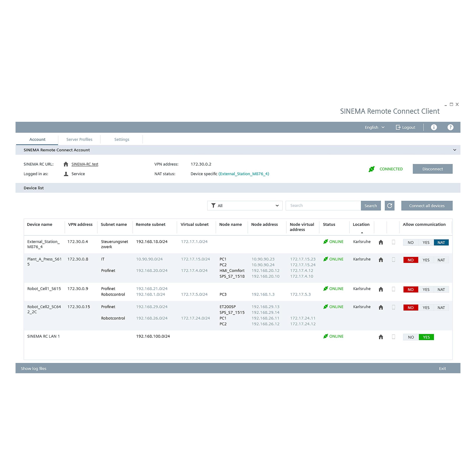Set External_Station_M876_4 communication to NAT
Viewport: 476px width, 476px height.
(x=441, y=242)
